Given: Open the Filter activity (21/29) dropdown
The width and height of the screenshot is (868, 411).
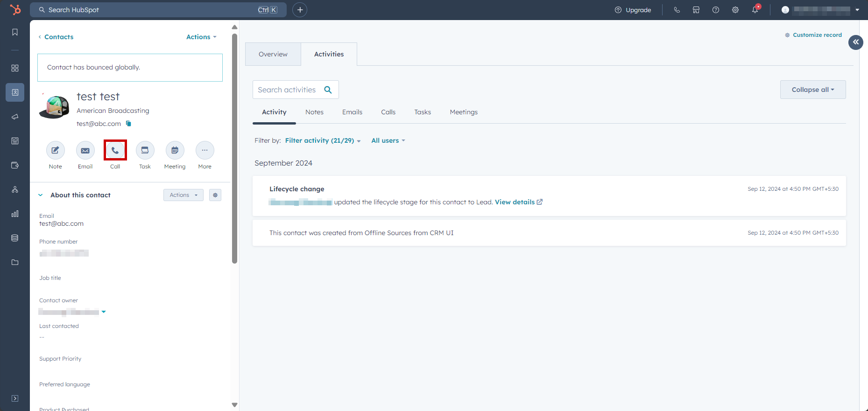Looking at the screenshot, I should point(323,140).
